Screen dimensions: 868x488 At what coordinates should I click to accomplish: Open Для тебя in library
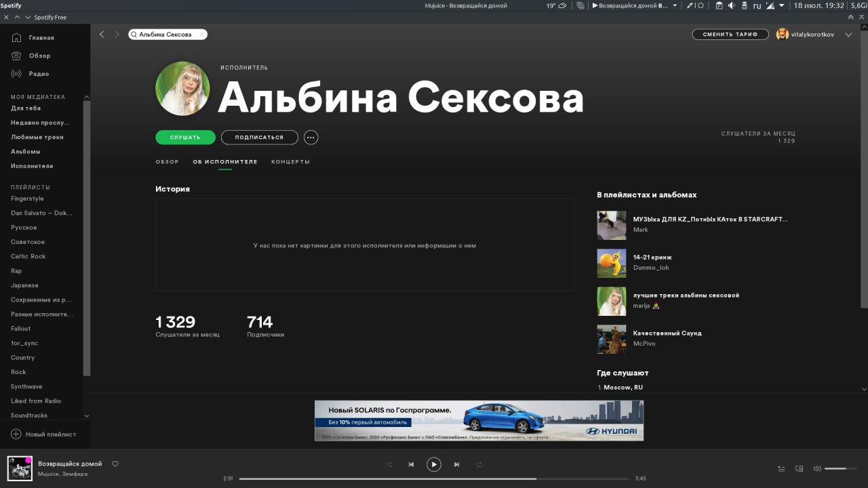tap(26, 108)
